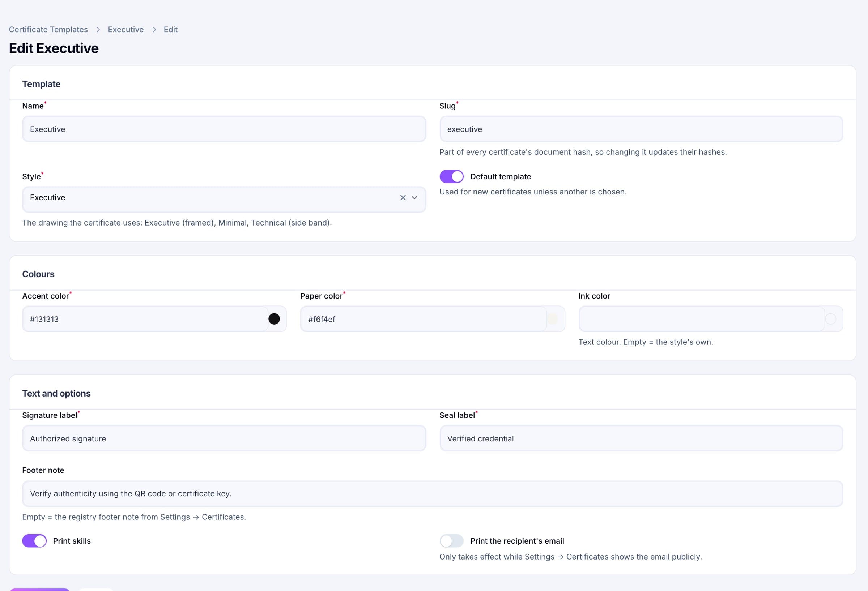Click the chevron between Executive and Edit
Image resolution: width=868 pixels, height=591 pixels.
[x=154, y=30]
